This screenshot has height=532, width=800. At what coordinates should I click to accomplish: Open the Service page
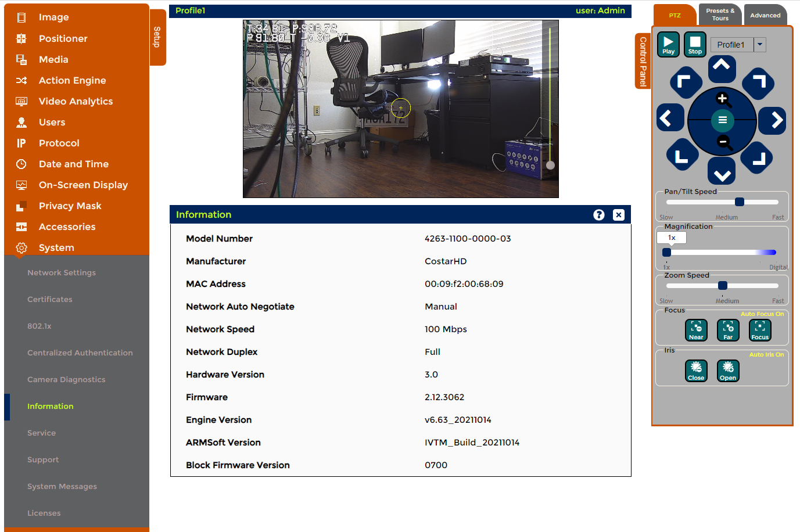pos(42,433)
